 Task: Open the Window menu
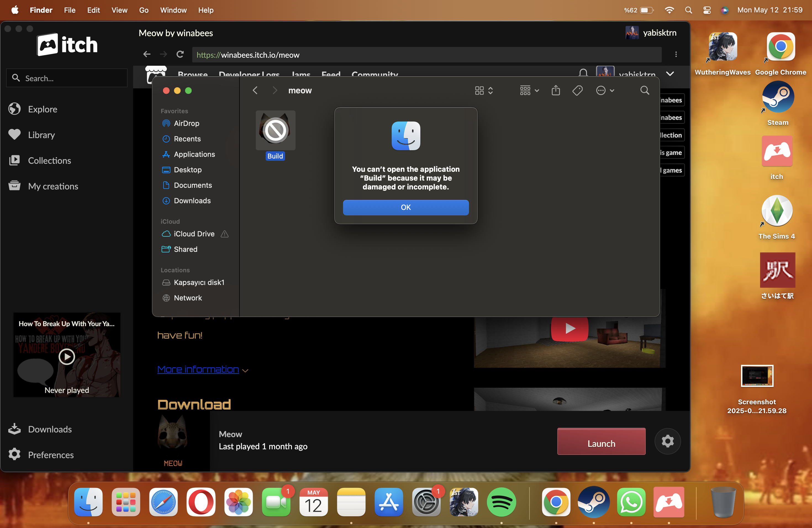click(173, 10)
